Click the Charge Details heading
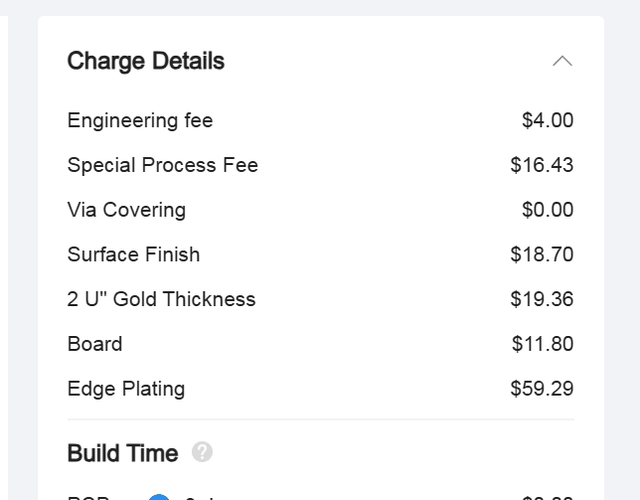 tap(146, 61)
